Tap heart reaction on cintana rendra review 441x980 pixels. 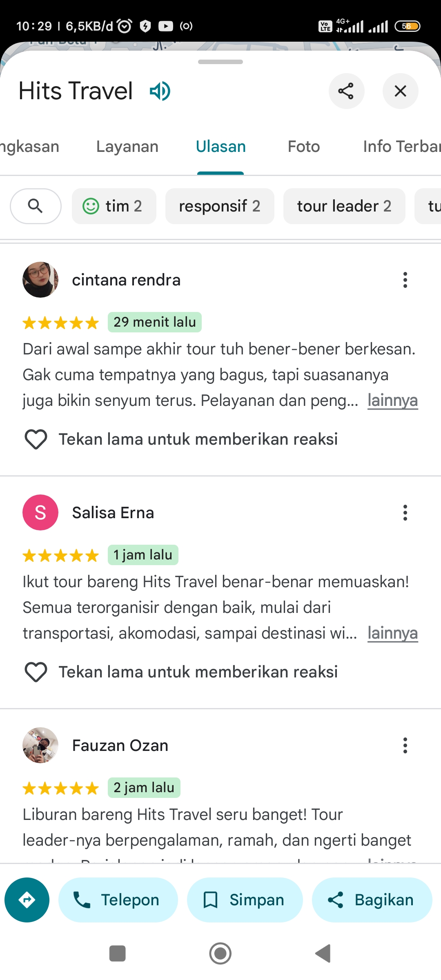[36, 439]
